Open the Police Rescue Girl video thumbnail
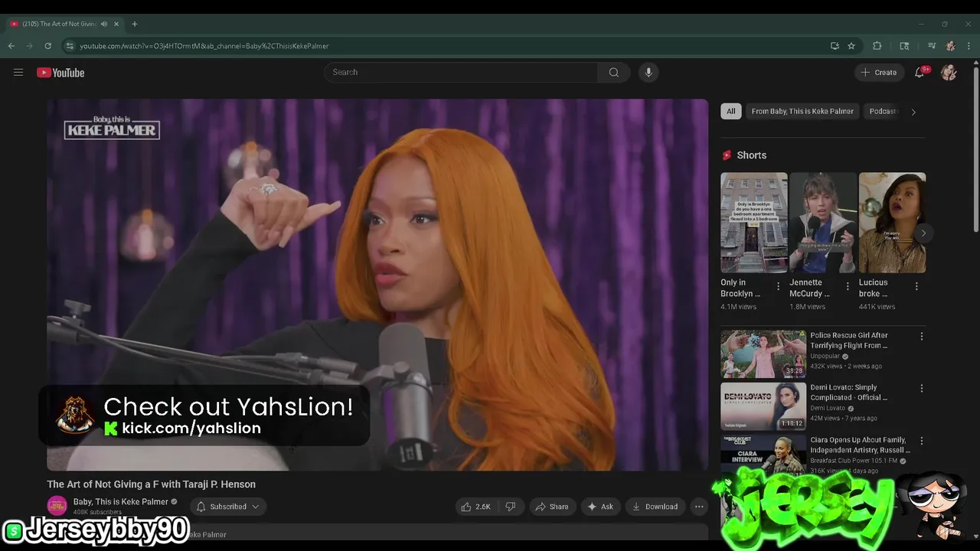Viewport: 980px width, 551px height. point(763,354)
